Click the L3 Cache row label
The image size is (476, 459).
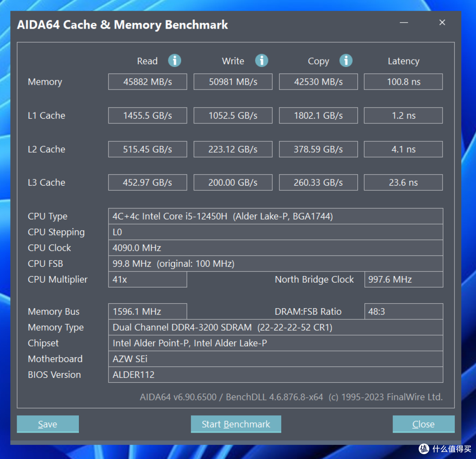point(46,182)
